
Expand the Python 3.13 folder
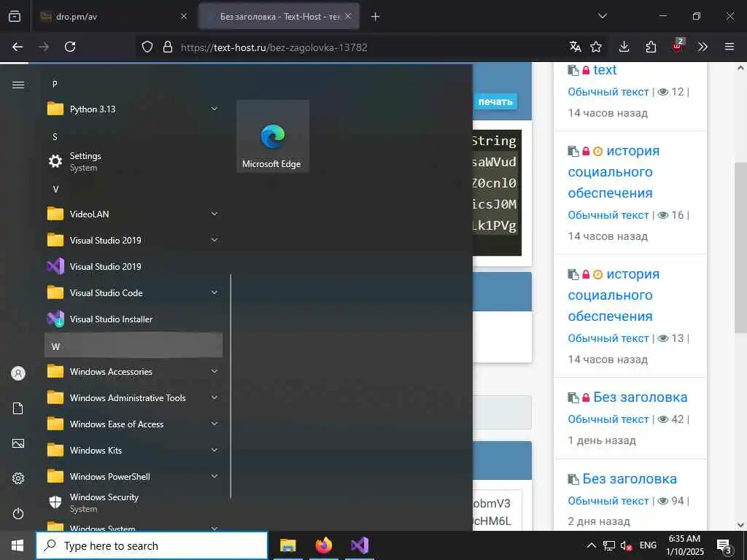tap(133, 109)
